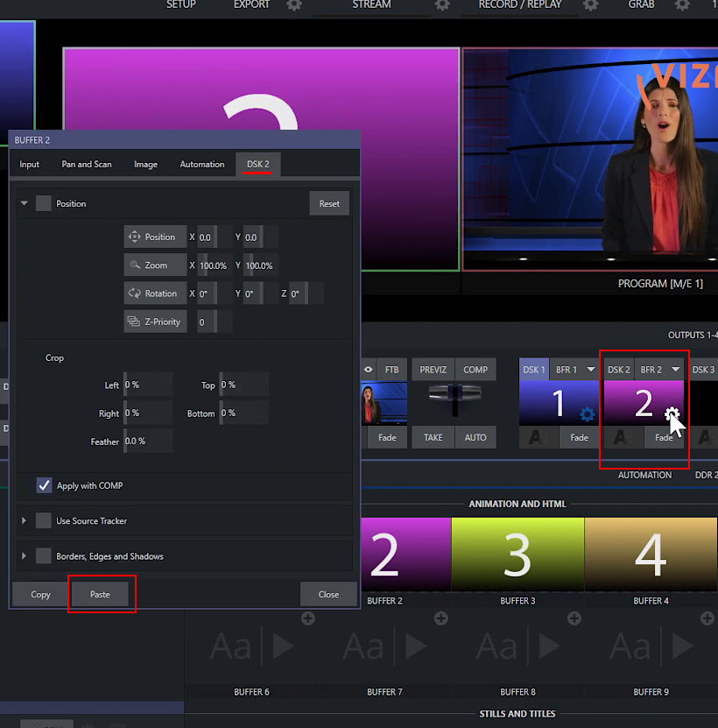Click Fade under FTB thumbnail
Screen dimensions: 718x728
coord(387,437)
